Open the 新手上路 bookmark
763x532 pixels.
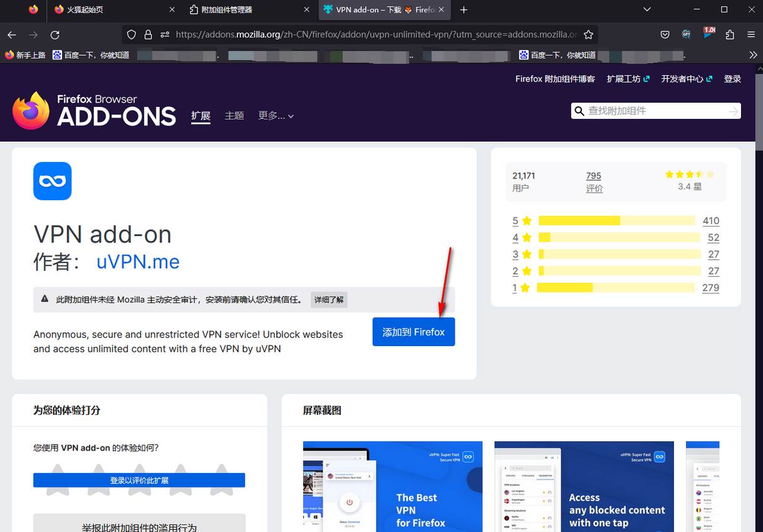[x=25, y=55]
